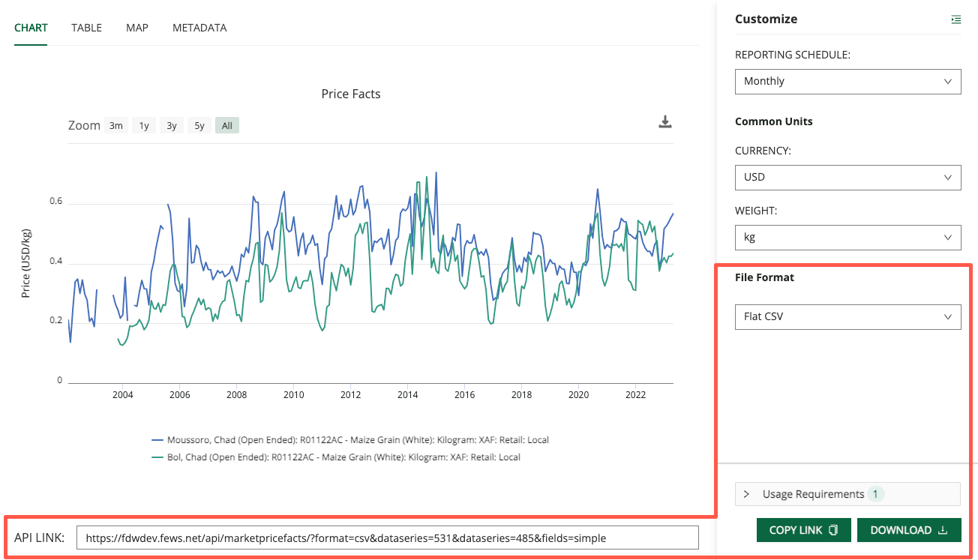Toggle the Bol, Chad legend series
The width and height of the screenshot is (978, 560).
(336, 457)
